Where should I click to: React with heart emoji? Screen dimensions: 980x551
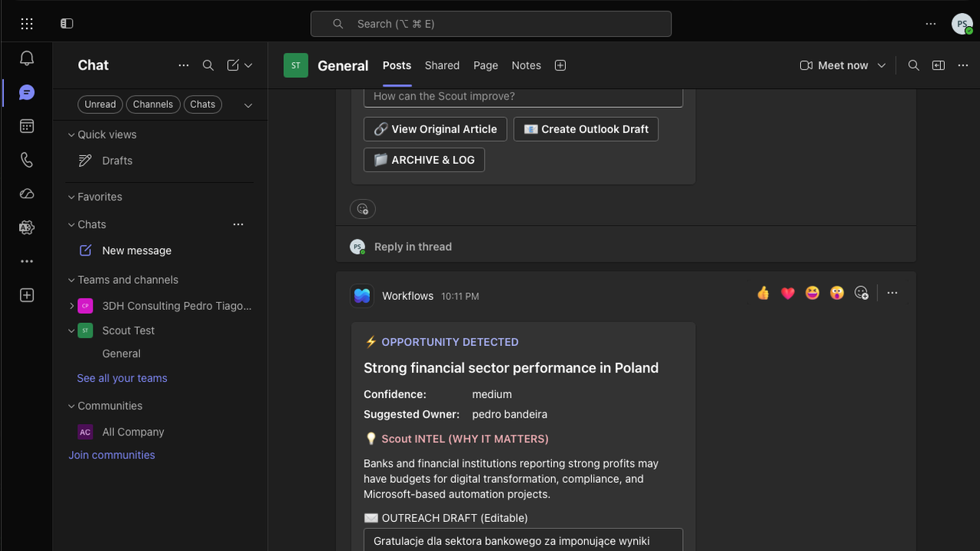[788, 293]
